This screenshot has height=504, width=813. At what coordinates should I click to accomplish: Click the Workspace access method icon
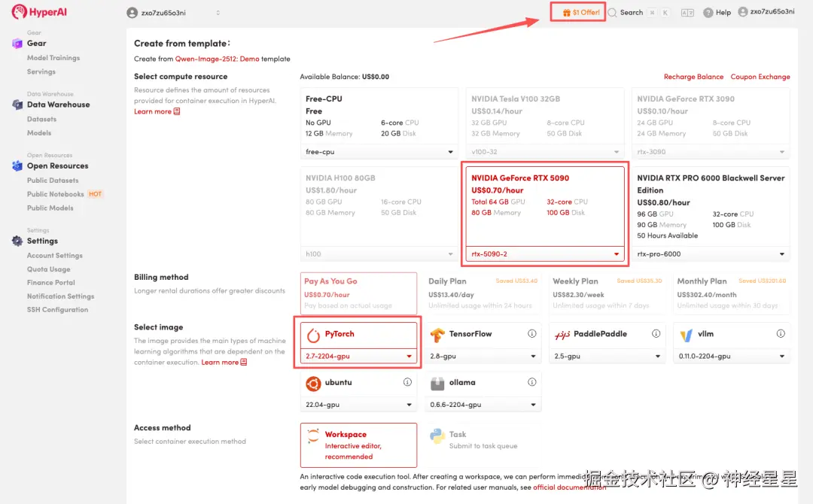[313, 436]
